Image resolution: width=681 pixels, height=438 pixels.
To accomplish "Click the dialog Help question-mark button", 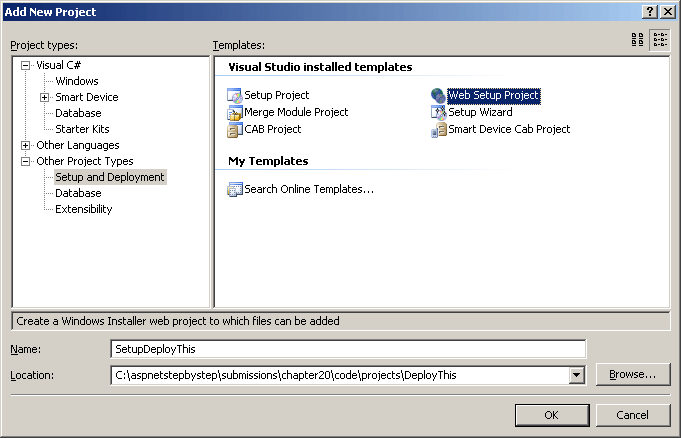I will pos(649,10).
